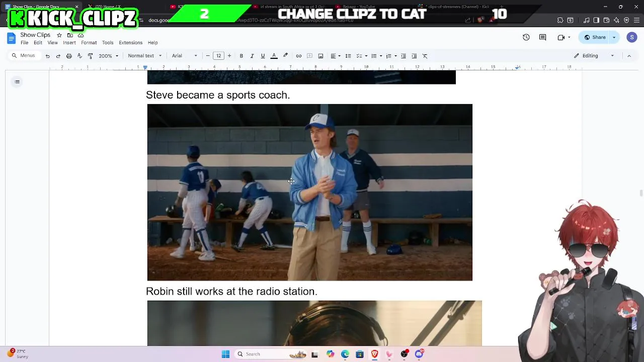Open Brave wallet icon
The image size is (644, 362).
(606, 20)
